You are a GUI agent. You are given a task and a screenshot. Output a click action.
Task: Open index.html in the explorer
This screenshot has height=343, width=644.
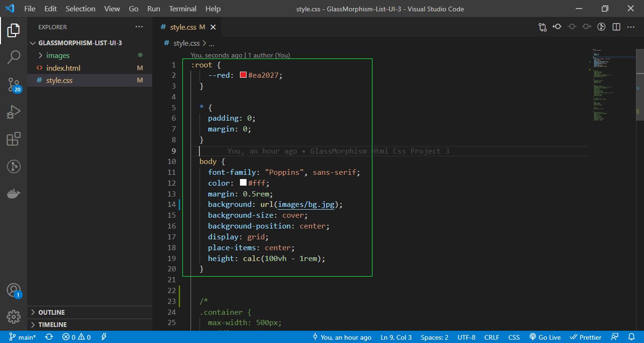click(x=63, y=68)
